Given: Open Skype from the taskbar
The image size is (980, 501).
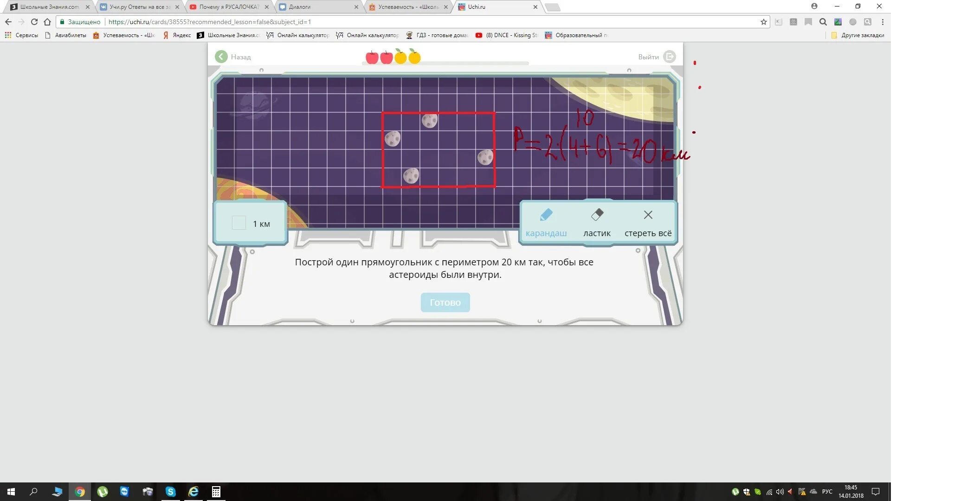Looking at the screenshot, I should [x=171, y=492].
